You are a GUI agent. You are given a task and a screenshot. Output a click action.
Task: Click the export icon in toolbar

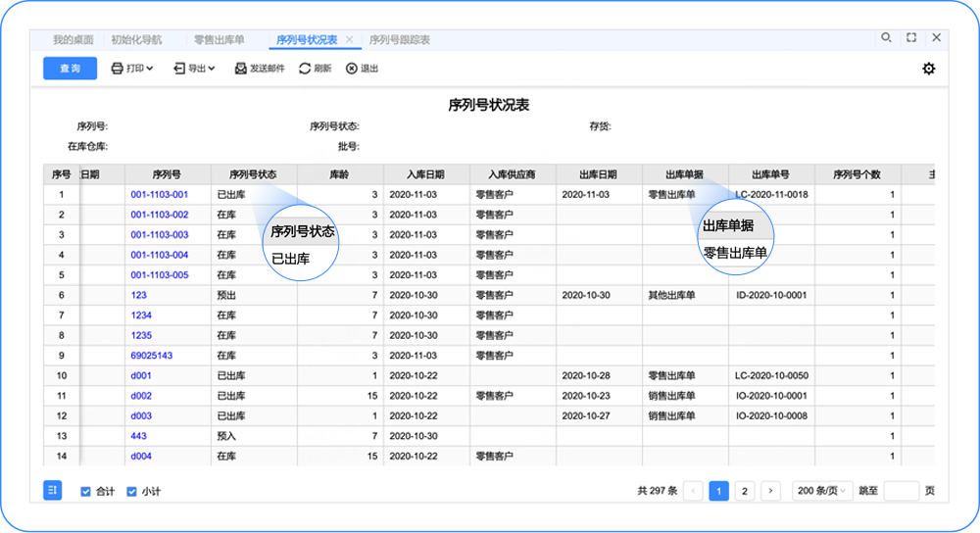tap(178, 69)
